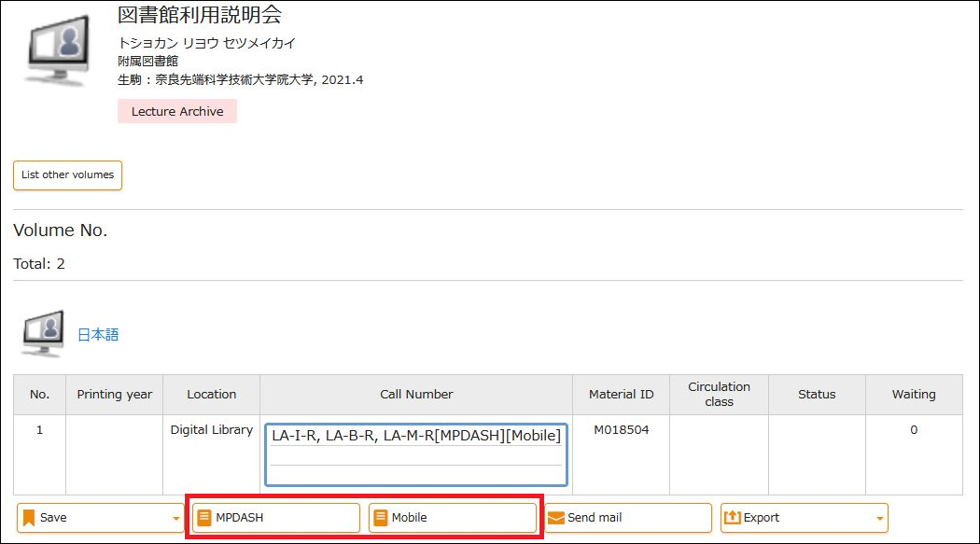Click the Material ID column header
This screenshot has height=544, width=980.
coord(622,395)
